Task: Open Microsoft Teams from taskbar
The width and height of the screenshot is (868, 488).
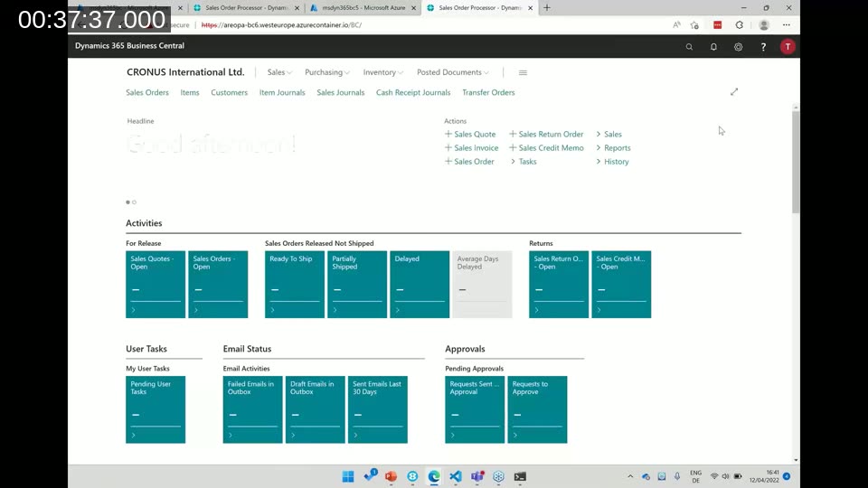Action: [477, 476]
